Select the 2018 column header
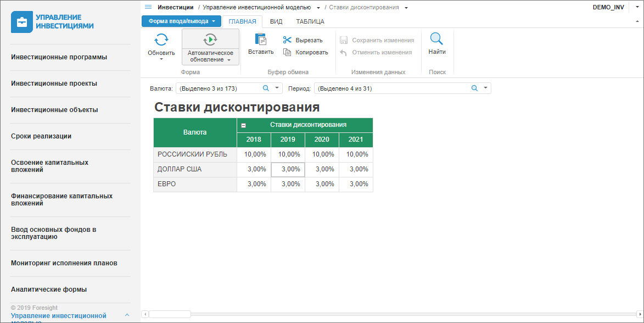This screenshot has width=644, height=323. pyautogui.click(x=254, y=140)
